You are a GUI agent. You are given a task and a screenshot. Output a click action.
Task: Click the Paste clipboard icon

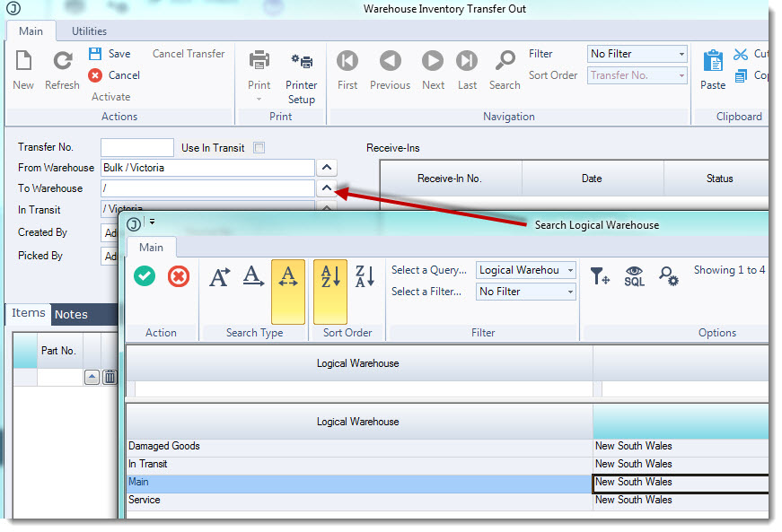click(x=713, y=61)
